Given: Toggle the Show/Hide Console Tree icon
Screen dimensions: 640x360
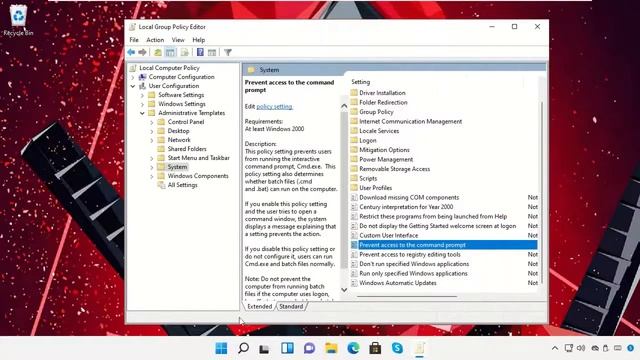Looking at the screenshot, I should tap(170, 52).
